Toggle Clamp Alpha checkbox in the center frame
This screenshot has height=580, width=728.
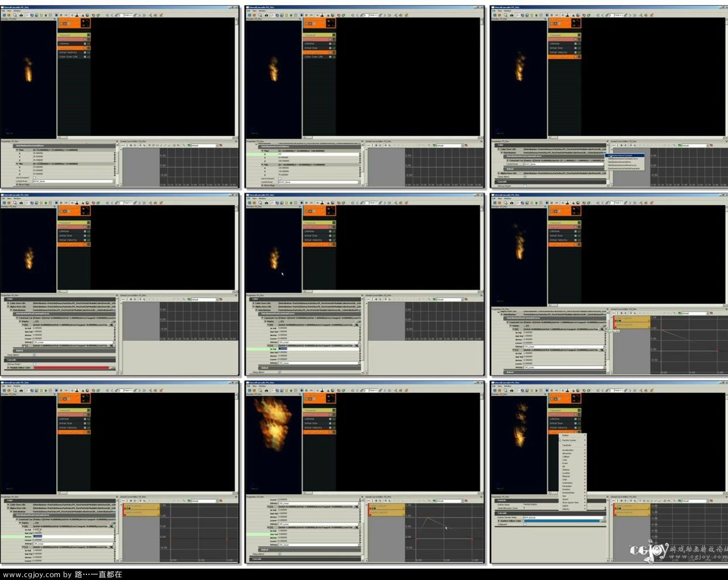tap(280, 372)
